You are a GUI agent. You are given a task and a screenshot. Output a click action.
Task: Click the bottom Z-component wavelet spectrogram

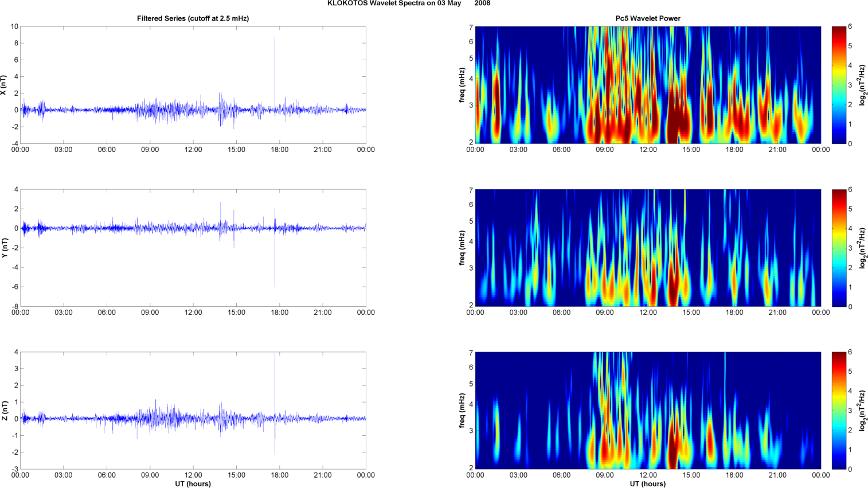pos(648,411)
